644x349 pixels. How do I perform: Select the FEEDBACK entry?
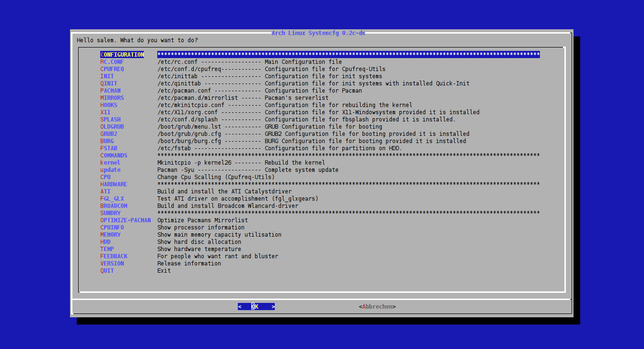114,256
